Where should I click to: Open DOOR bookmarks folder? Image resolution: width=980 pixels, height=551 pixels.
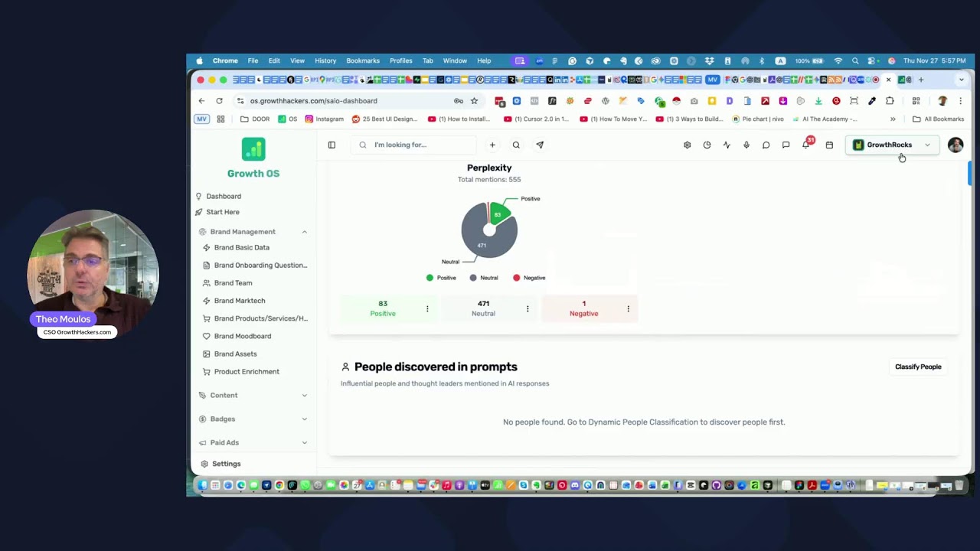click(x=255, y=119)
